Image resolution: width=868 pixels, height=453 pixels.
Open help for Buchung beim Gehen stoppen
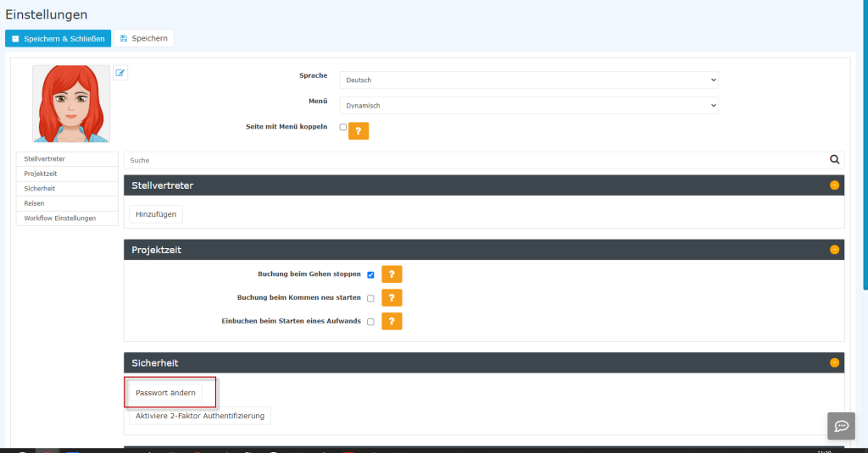(392, 274)
